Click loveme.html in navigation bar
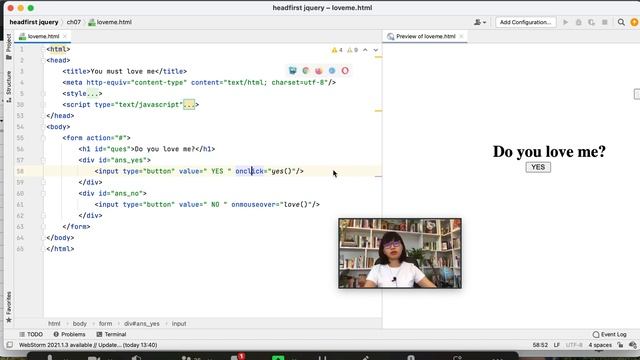Image resolution: width=640 pixels, height=360 pixels. click(110, 22)
